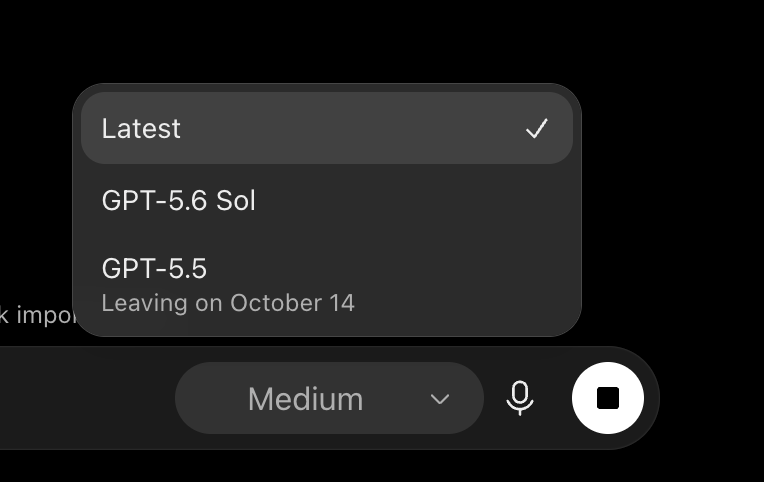This screenshot has height=482, width=764.
Task: Click the GPT-5.6 Sol menu entry
Action: [326, 200]
